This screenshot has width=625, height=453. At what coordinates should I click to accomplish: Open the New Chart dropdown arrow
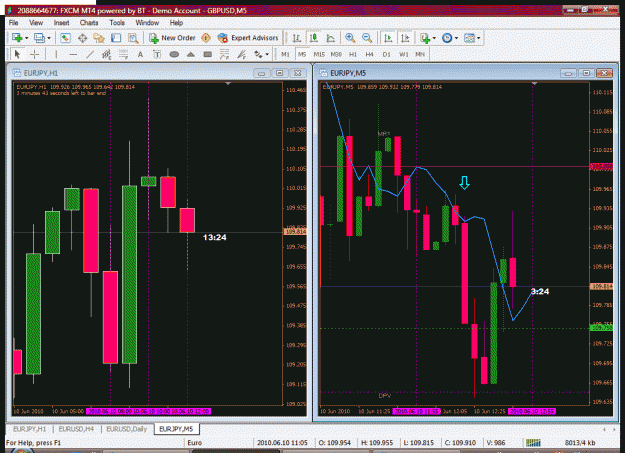point(27,38)
